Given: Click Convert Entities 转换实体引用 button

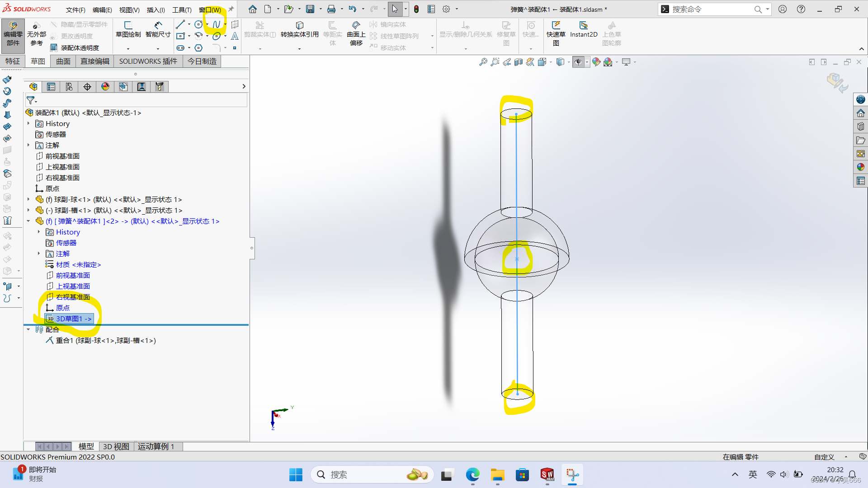Looking at the screenshot, I should click(x=299, y=29).
